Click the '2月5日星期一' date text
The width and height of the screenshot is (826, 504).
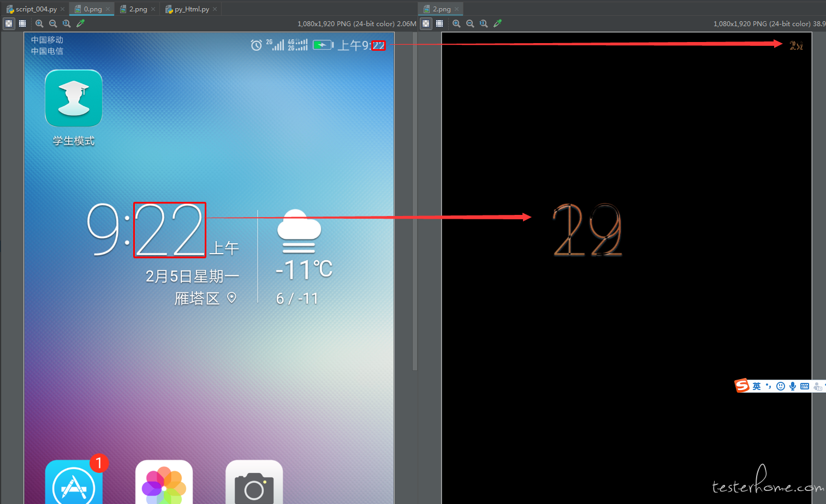tap(192, 276)
